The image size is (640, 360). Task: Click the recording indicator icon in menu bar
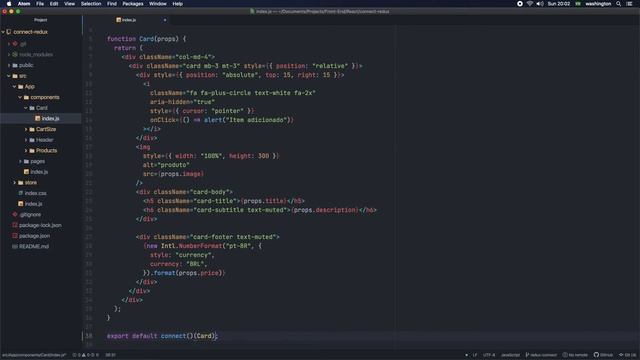(520, 4)
